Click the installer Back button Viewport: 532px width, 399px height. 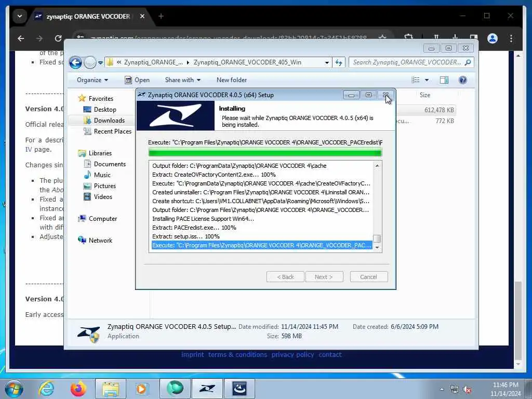(285, 277)
